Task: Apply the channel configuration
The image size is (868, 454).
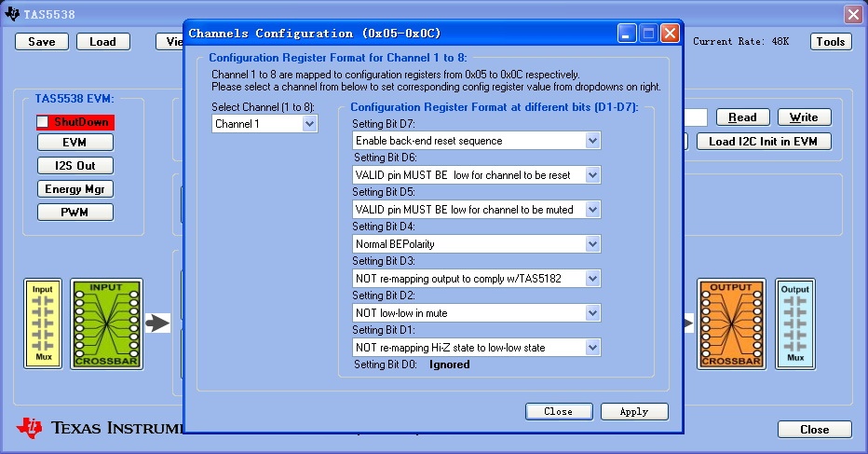Action: (x=634, y=411)
